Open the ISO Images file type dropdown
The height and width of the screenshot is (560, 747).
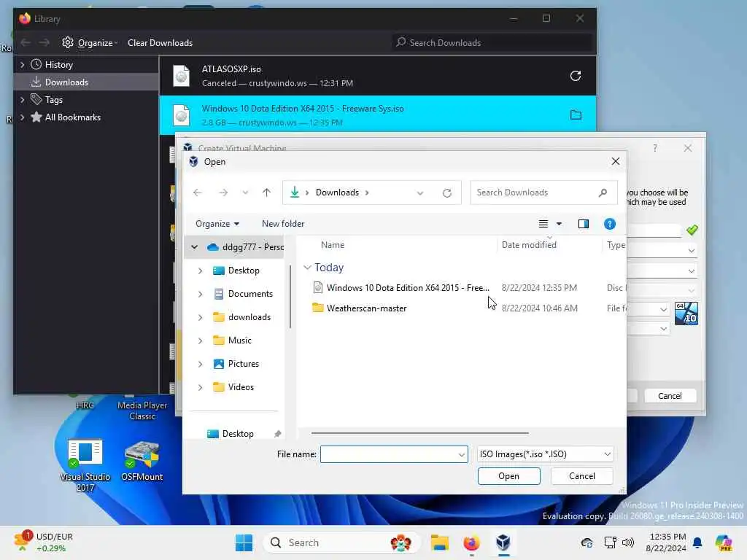[x=545, y=454]
